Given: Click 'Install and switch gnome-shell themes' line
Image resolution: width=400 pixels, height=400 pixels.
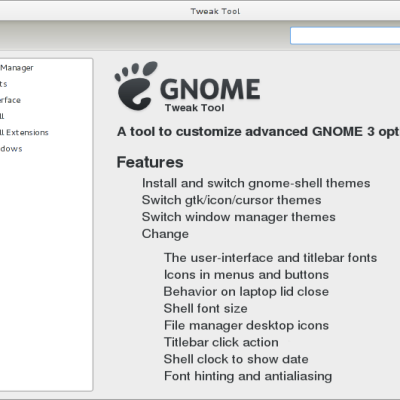Looking at the screenshot, I should [256, 183].
